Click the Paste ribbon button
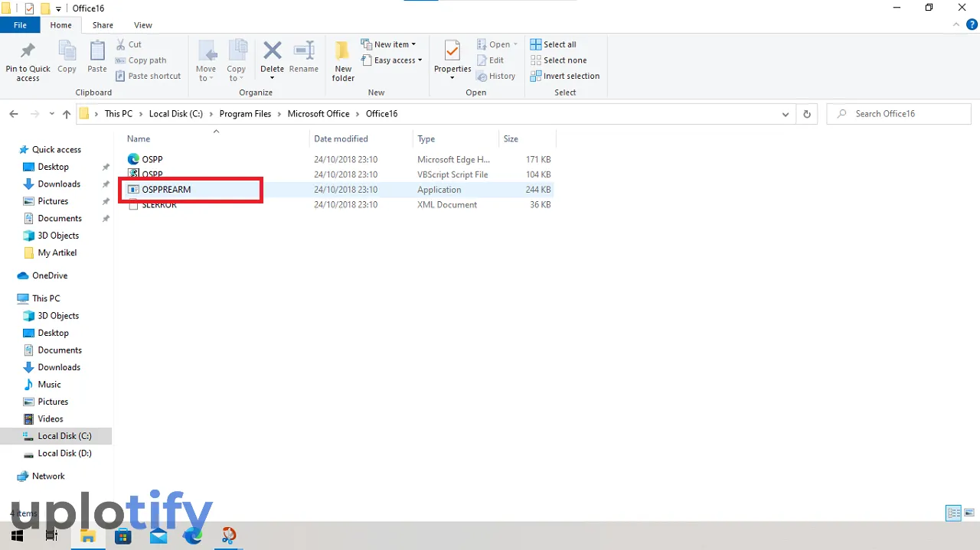Viewport: 980px width, 550px height. 97,57
